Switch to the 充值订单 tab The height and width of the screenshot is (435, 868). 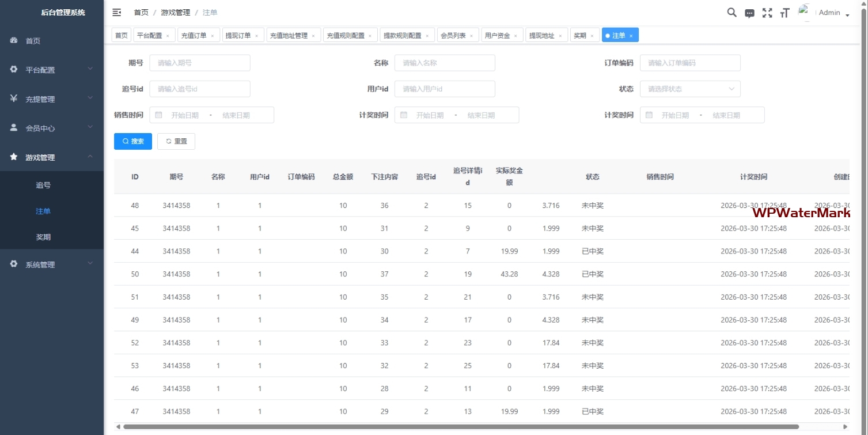[194, 36]
